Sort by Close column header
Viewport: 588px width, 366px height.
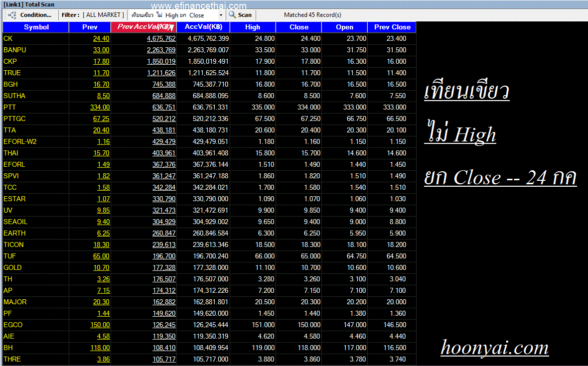click(299, 27)
